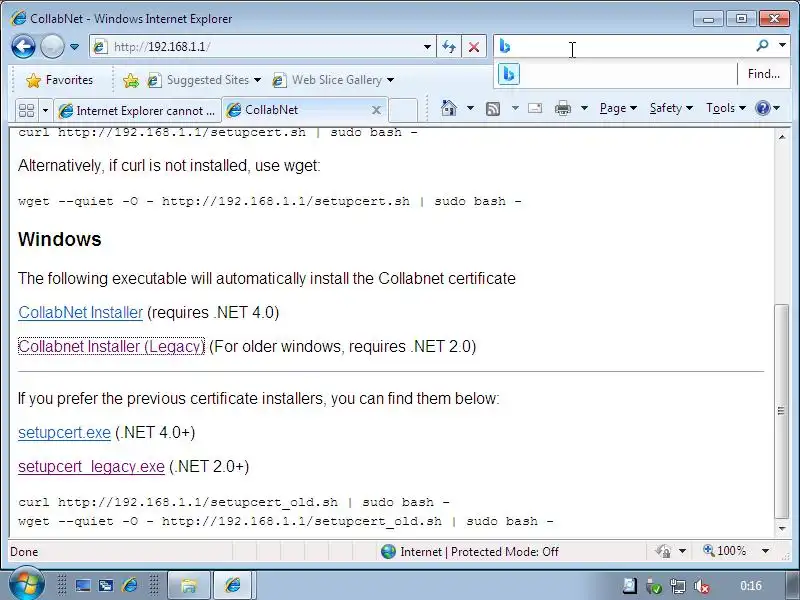Click the Safely Remove Hardware tray icon

pos(654,586)
